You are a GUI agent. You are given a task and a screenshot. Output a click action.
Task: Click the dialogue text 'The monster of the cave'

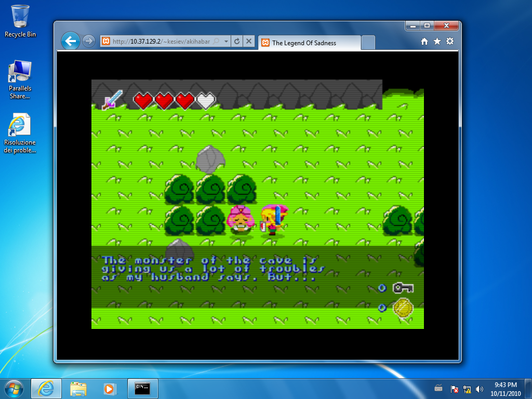pos(197,260)
